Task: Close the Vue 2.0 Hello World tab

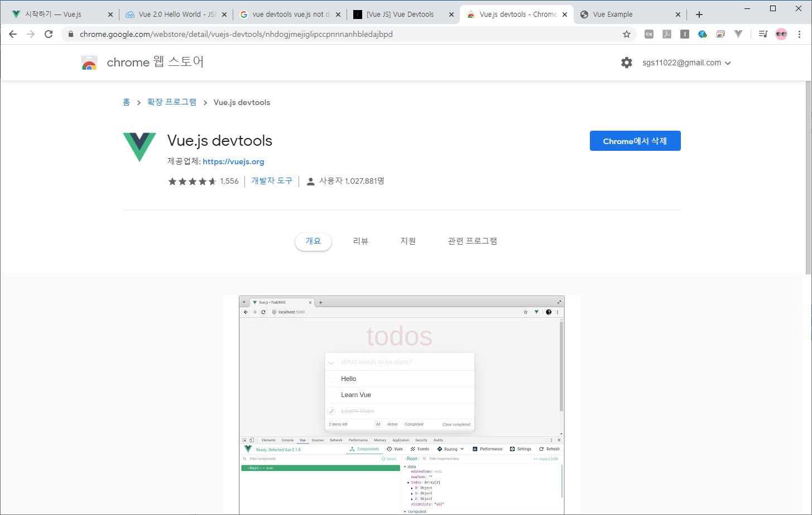Action: point(224,15)
